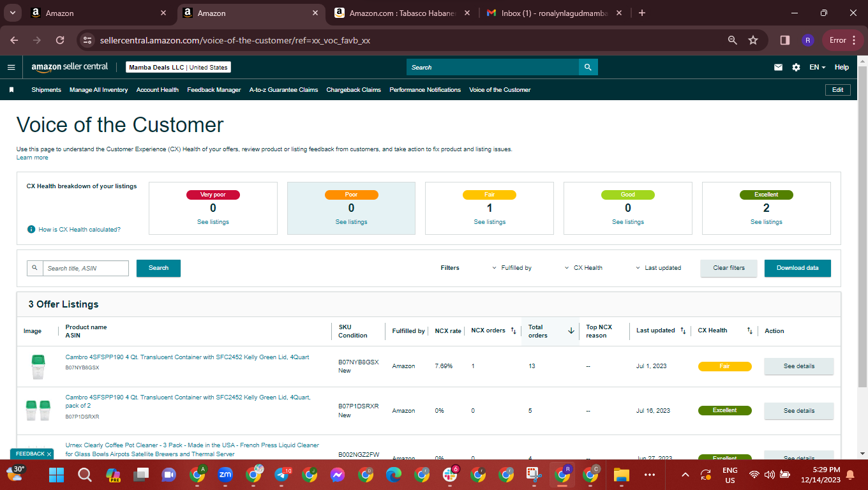Expand the Last updated filter

[658, 268]
